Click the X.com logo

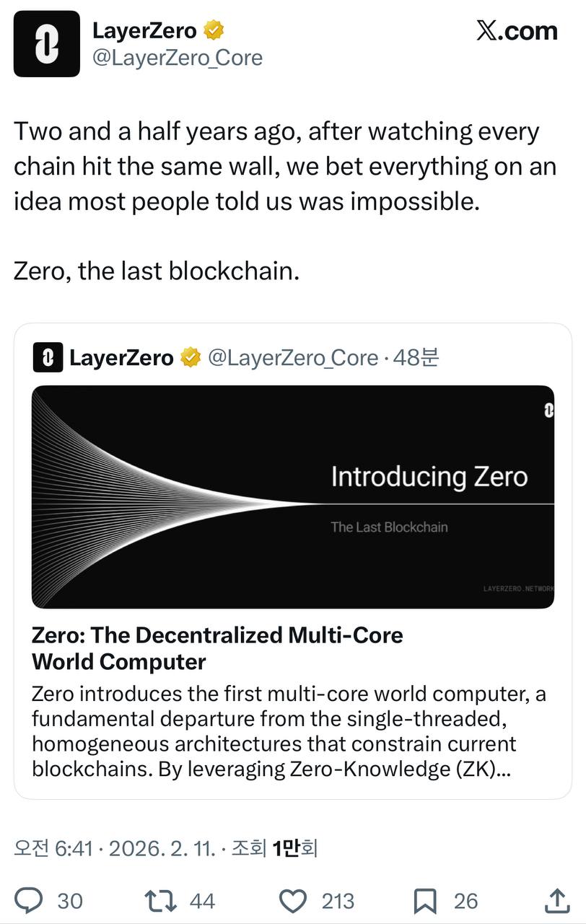coord(517,31)
